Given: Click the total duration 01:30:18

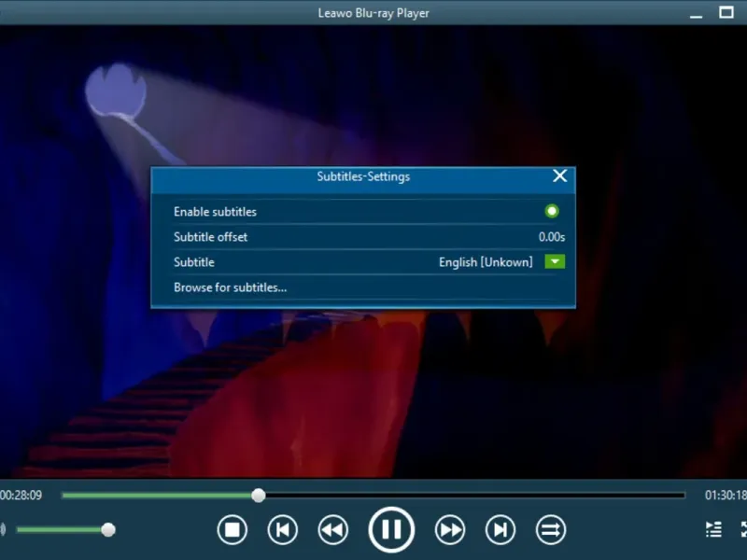Looking at the screenshot, I should point(726,496).
